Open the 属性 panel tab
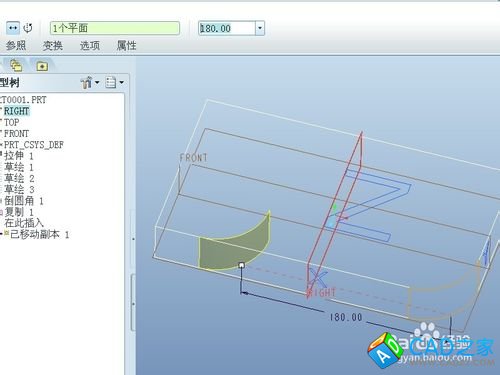This screenshot has height=375, width=500. (x=127, y=46)
